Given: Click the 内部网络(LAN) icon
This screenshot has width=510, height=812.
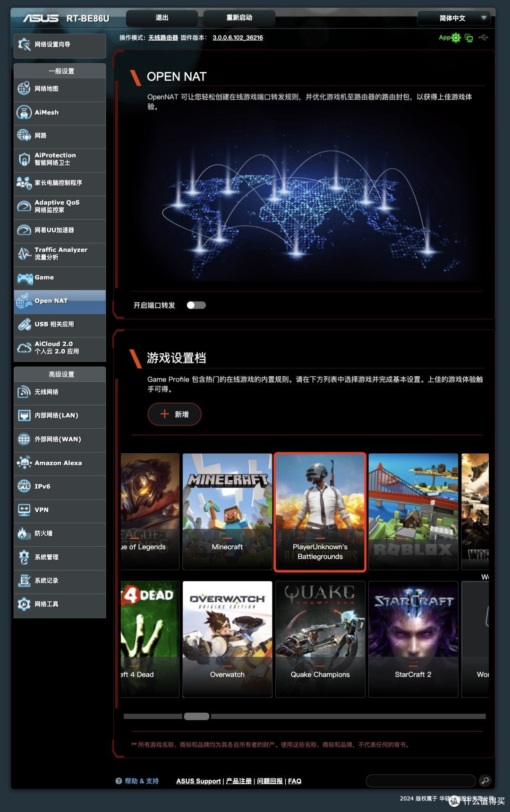Looking at the screenshot, I should click(x=24, y=415).
